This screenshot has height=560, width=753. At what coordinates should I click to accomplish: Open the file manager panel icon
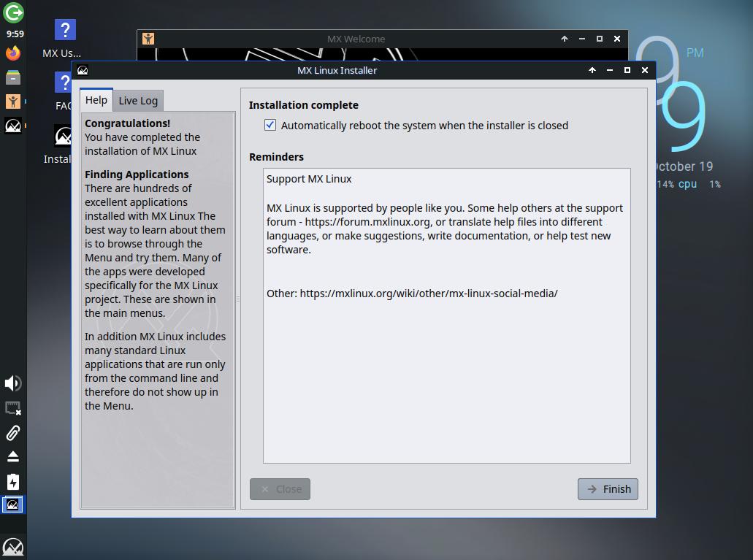13,77
